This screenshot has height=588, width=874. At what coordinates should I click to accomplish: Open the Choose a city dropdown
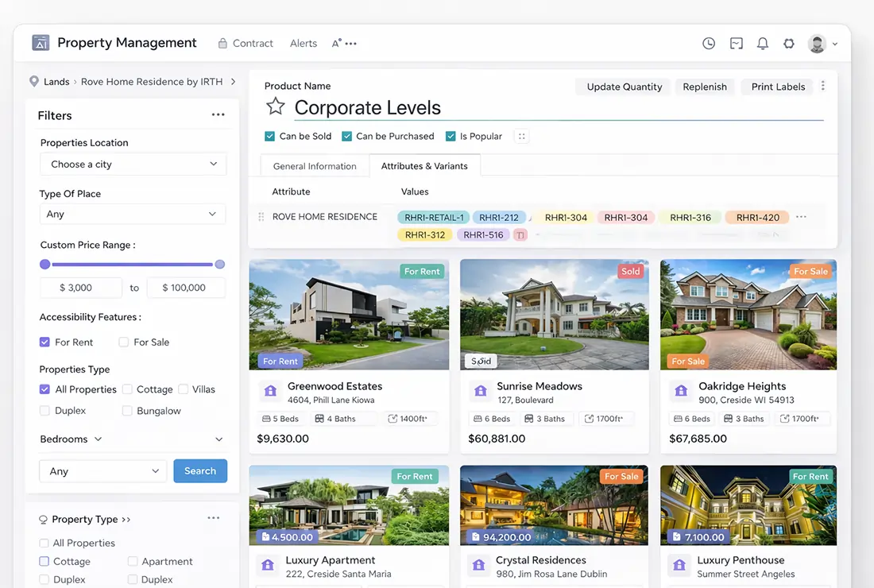pos(133,164)
